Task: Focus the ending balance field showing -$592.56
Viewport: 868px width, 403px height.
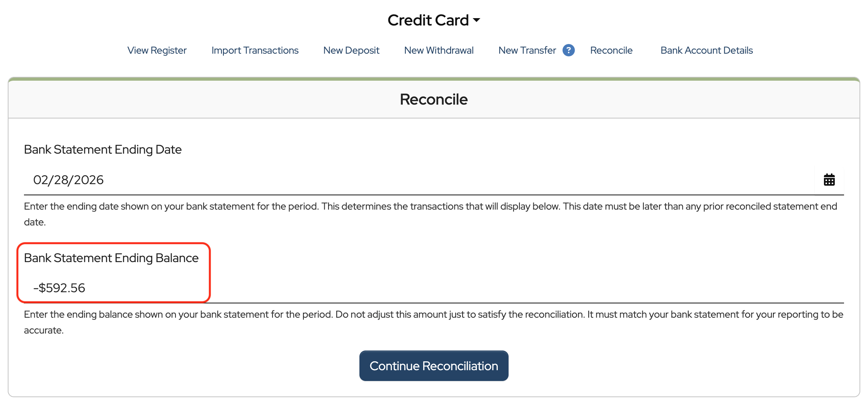Action: tap(386, 288)
